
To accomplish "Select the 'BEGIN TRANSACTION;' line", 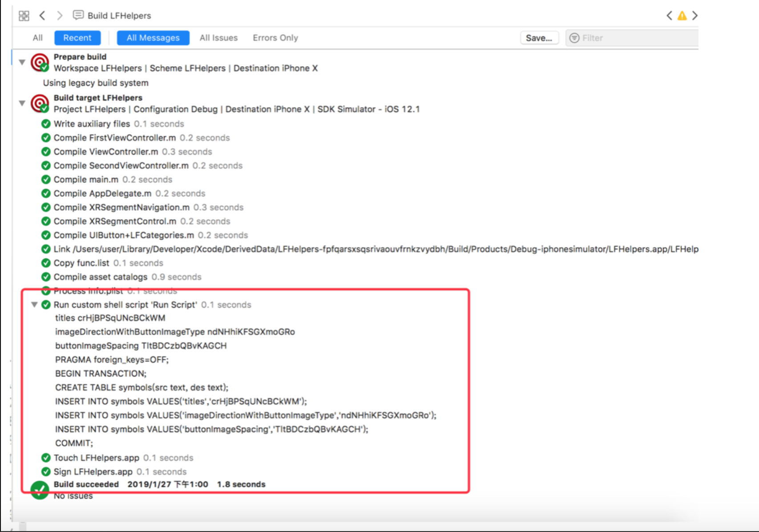I will click(x=101, y=374).
